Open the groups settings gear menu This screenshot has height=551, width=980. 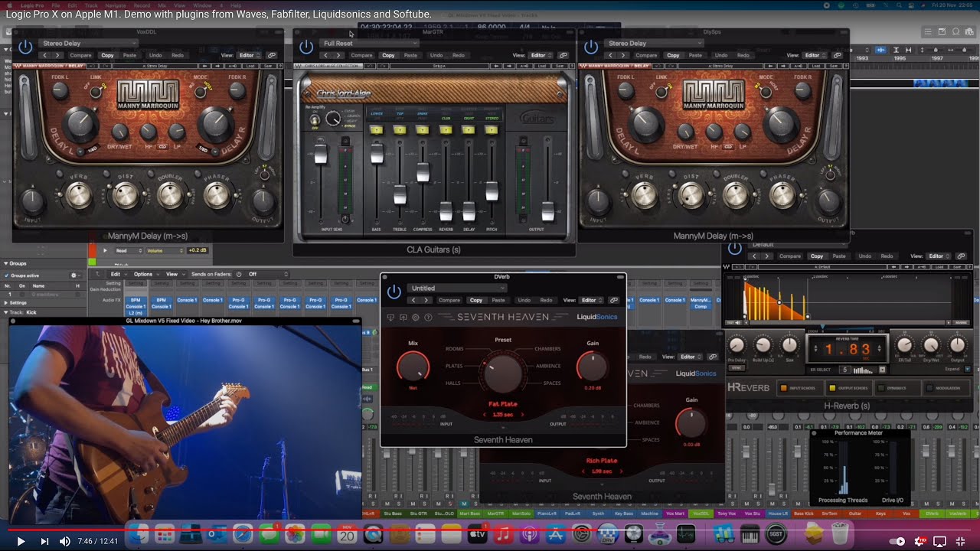pyautogui.click(x=74, y=275)
